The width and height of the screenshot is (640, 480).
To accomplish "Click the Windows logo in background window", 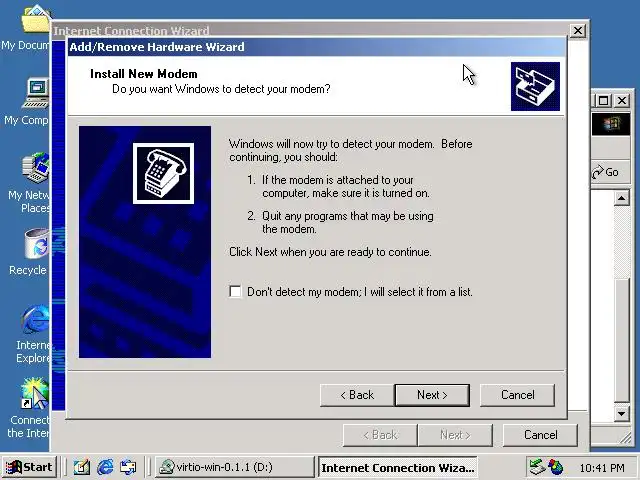I will [x=611, y=124].
